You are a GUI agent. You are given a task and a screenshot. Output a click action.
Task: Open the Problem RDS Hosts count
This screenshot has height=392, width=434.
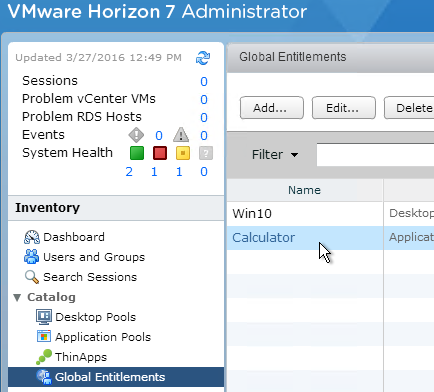coord(204,117)
